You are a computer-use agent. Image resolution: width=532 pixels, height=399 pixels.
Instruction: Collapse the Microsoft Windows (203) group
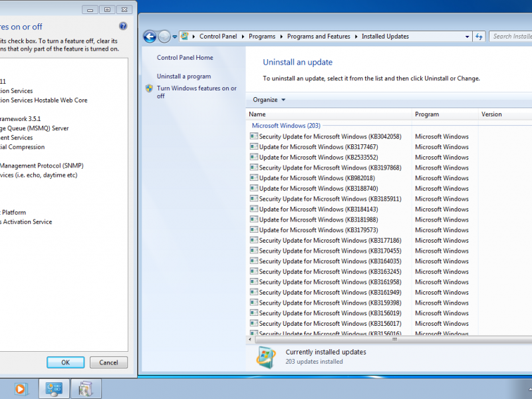(x=286, y=126)
